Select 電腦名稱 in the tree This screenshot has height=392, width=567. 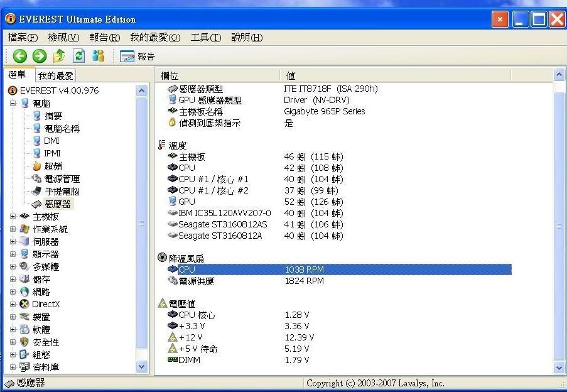(x=62, y=128)
